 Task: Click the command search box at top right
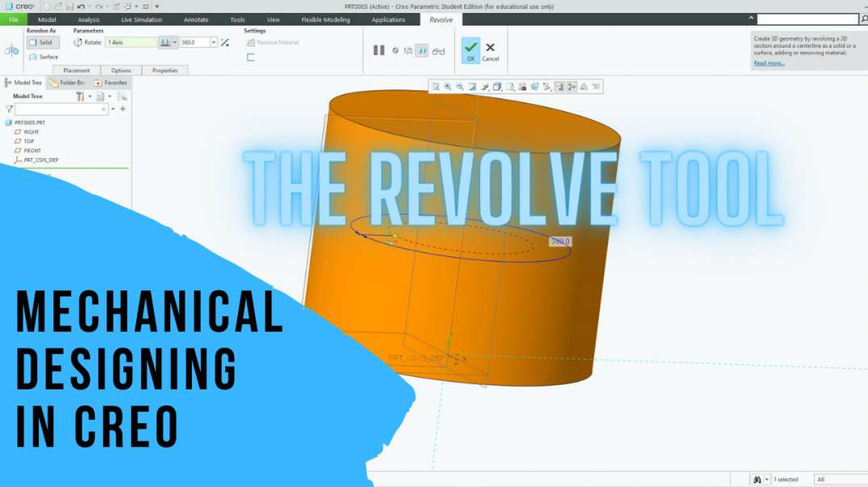click(807, 19)
